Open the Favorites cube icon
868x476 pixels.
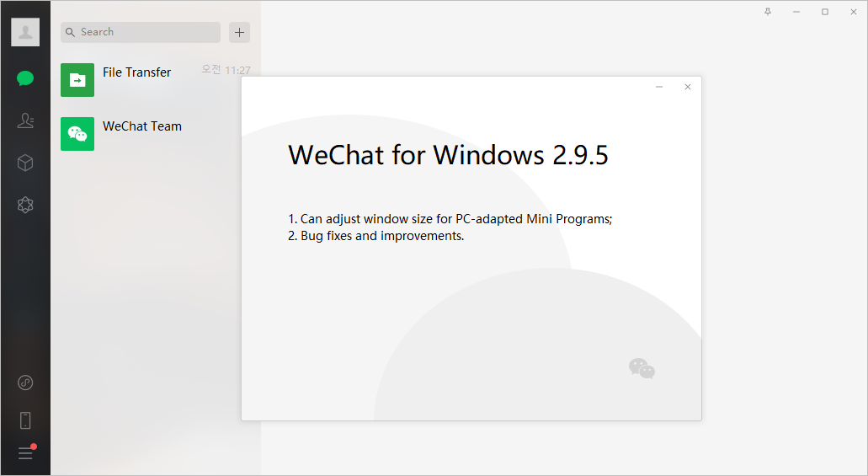(25, 163)
